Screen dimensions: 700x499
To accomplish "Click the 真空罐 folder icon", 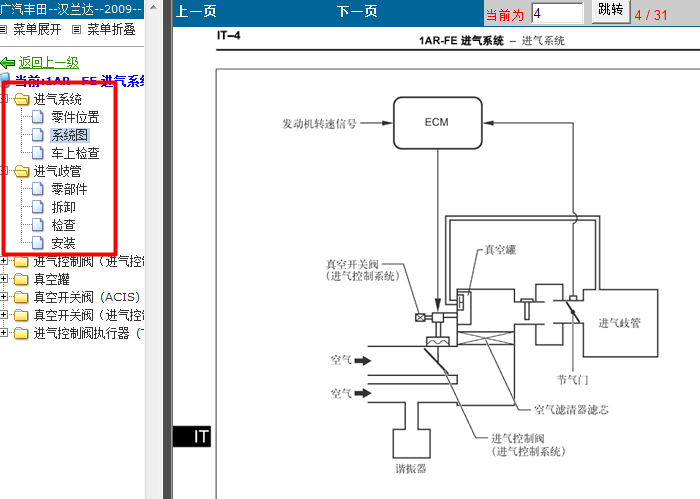I will [x=21, y=279].
